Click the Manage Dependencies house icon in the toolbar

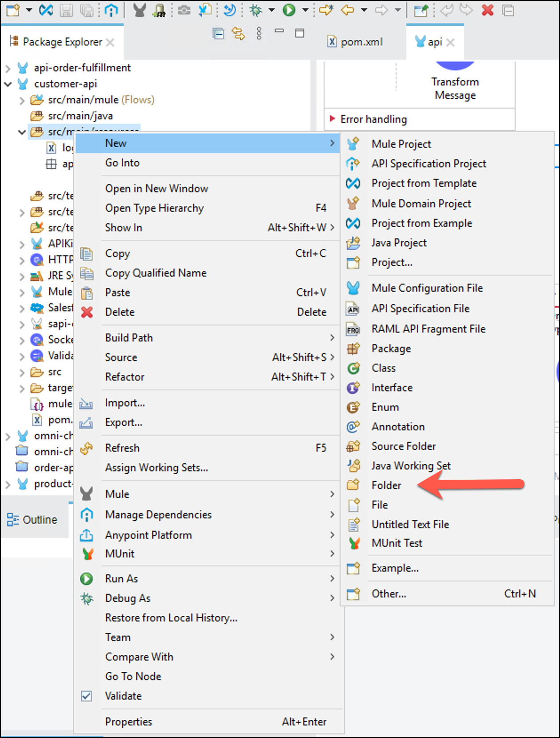point(111,10)
